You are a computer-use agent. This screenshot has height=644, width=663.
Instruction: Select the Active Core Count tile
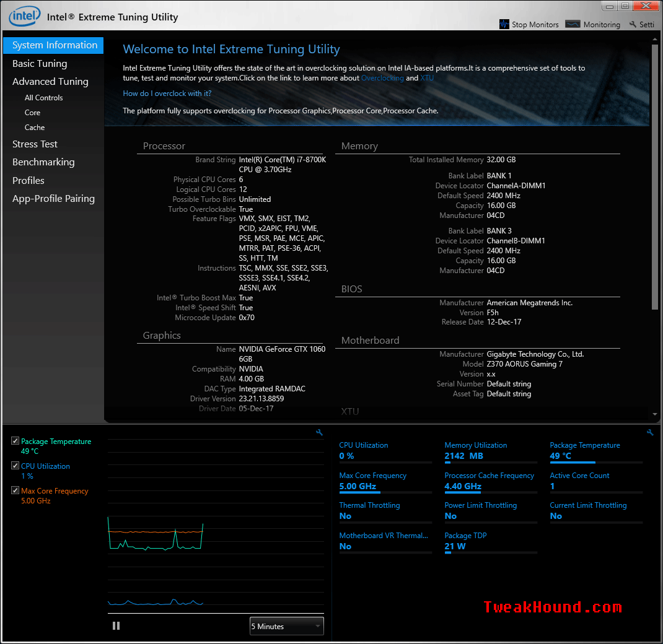(595, 482)
